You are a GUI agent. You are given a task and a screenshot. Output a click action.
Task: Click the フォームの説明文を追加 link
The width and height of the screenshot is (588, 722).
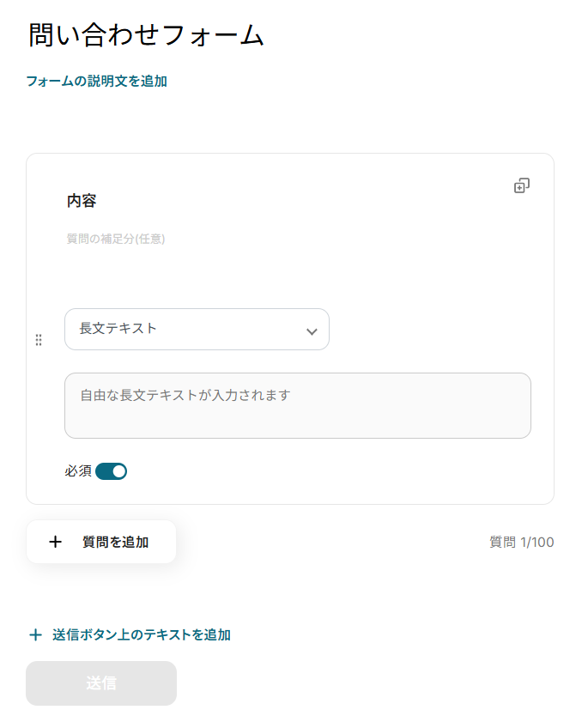96,82
